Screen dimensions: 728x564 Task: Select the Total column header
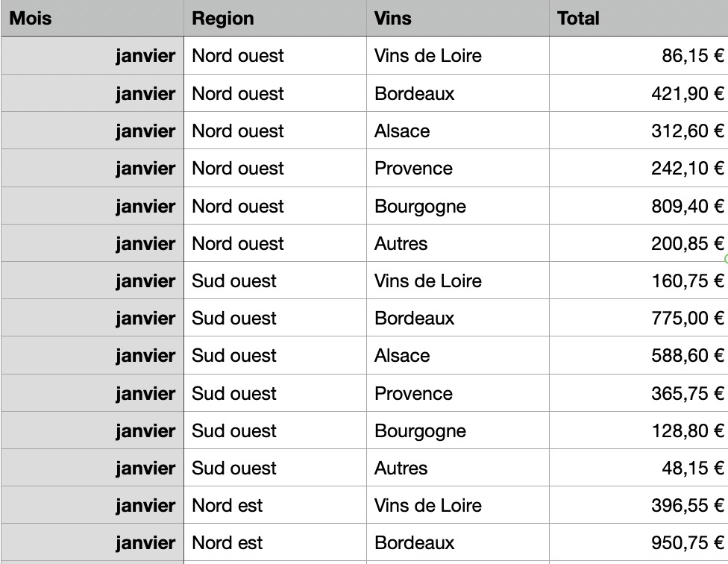(578, 19)
